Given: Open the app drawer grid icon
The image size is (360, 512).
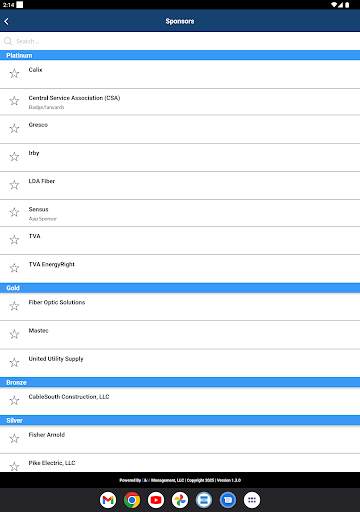Looking at the screenshot, I should click(x=252, y=500).
